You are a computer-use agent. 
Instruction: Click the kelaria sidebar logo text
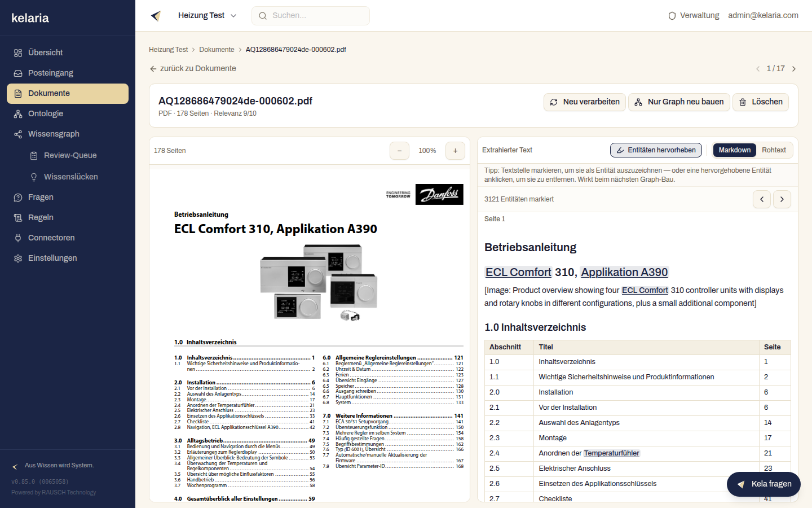coord(30,18)
